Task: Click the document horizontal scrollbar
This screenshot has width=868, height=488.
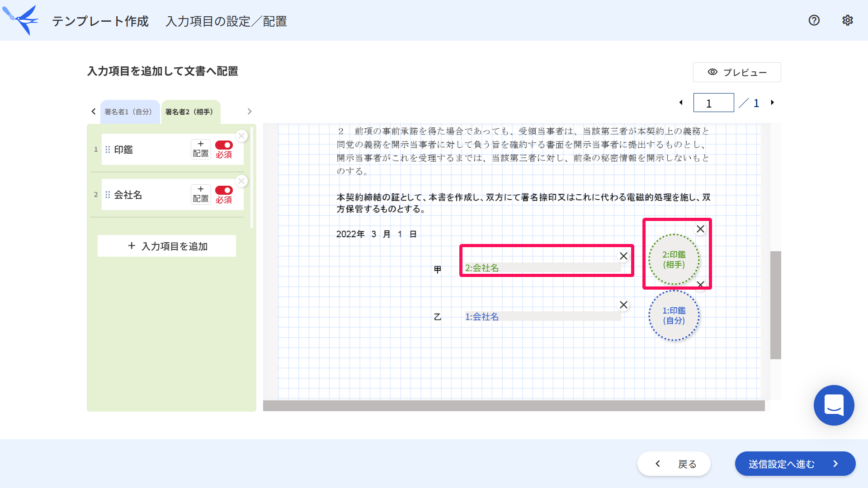Action: [514, 406]
